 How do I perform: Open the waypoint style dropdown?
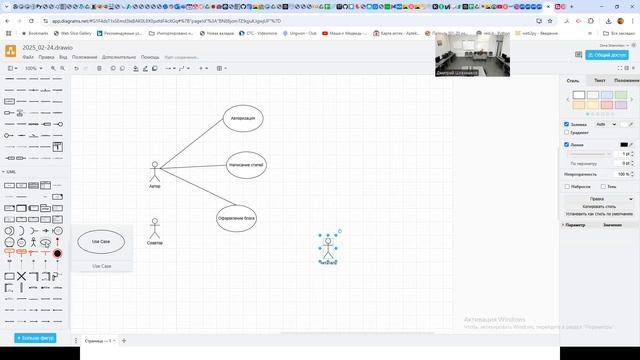(184, 69)
